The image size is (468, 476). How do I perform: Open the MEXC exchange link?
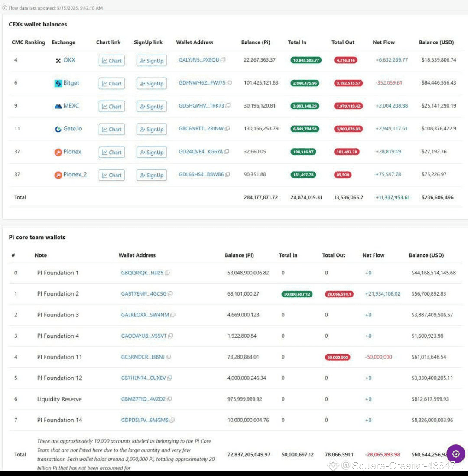click(71, 106)
